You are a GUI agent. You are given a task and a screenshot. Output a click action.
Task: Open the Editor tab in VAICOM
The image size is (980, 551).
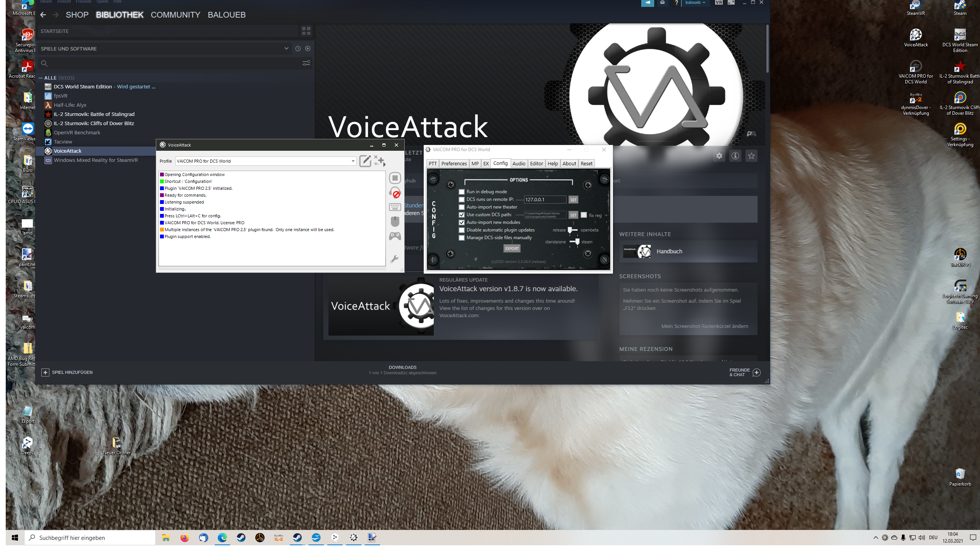coord(536,163)
